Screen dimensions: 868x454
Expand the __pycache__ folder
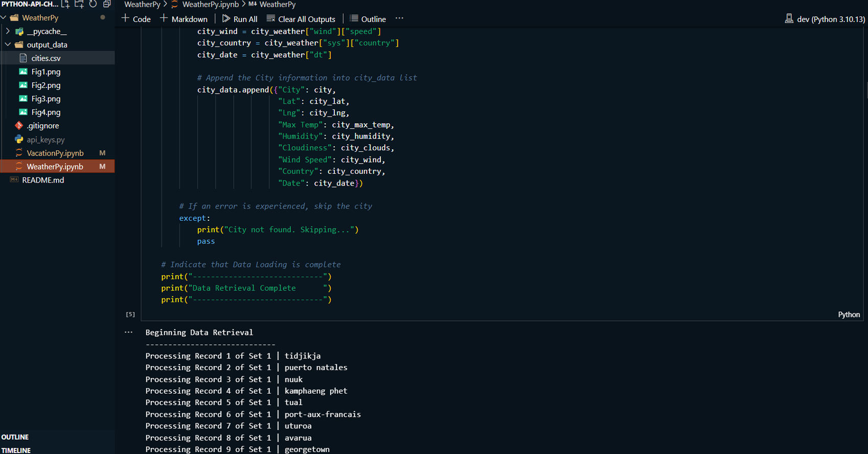click(x=8, y=31)
